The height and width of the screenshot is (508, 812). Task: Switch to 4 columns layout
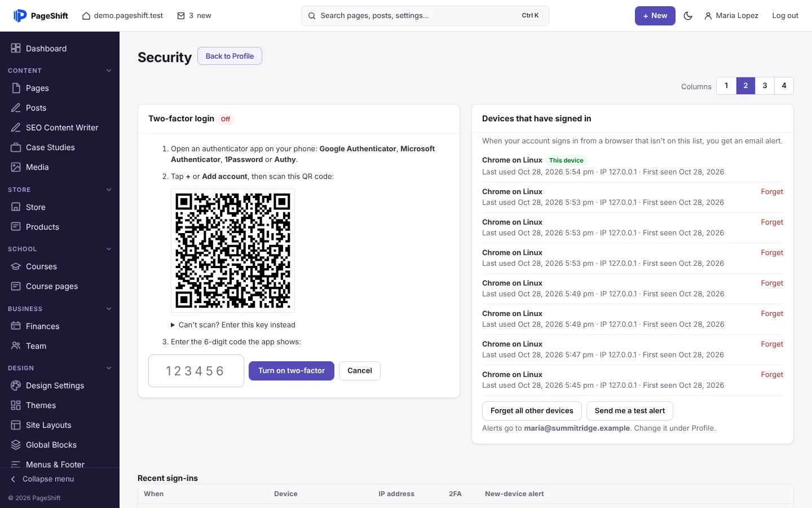tap(784, 86)
